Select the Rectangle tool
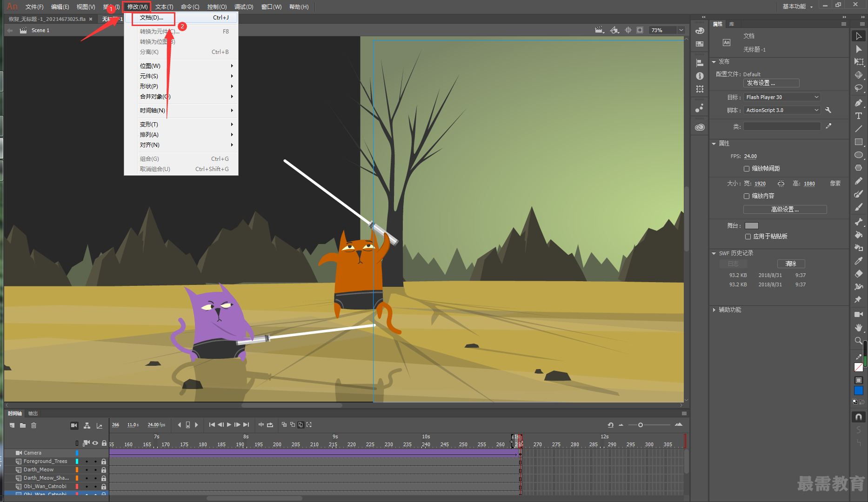Image resolution: width=868 pixels, height=502 pixels. [x=859, y=142]
